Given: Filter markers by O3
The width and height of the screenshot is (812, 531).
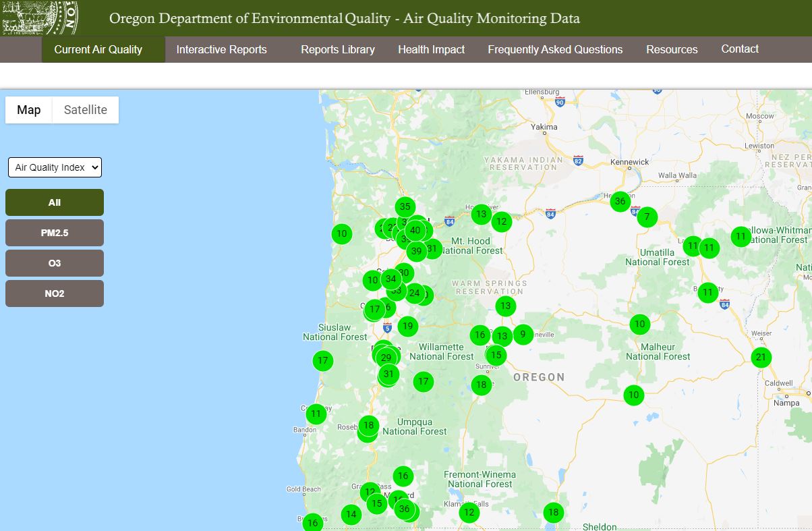Looking at the screenshot, I should coord(55,263).
